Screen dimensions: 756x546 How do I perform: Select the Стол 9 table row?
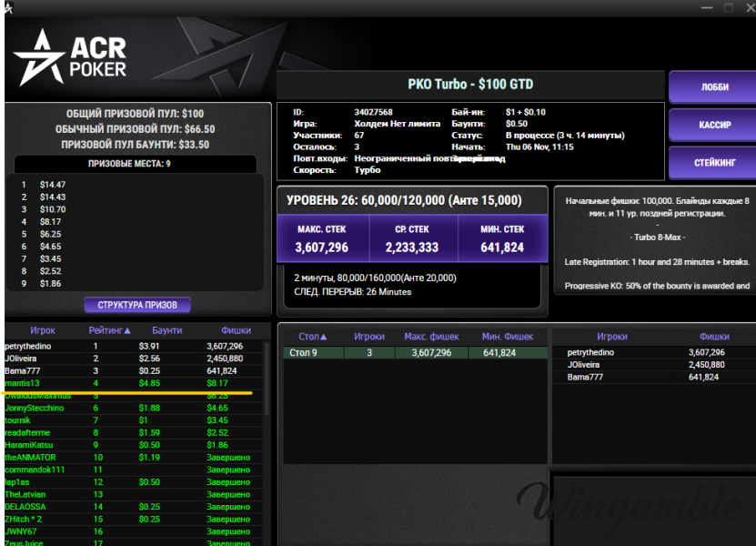(415, 352)
